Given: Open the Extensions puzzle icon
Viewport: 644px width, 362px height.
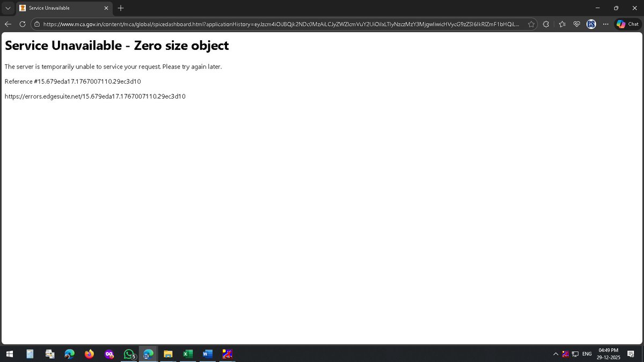Looking at the screenshot, I should click(546, 24).
